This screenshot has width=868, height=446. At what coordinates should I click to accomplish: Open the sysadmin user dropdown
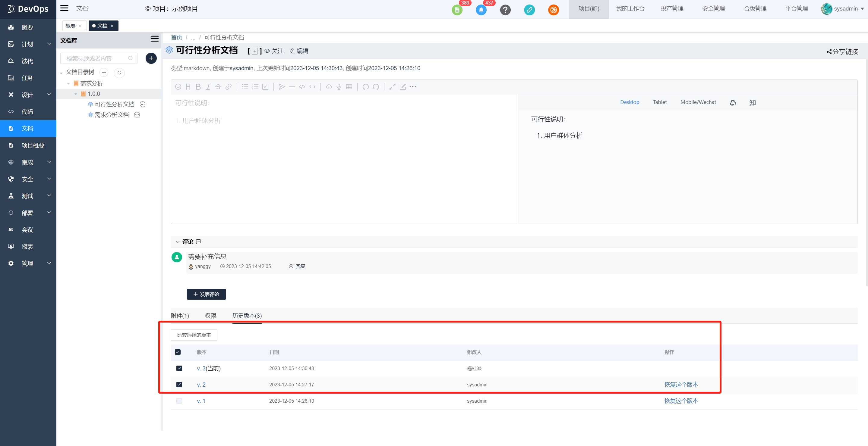[x=845, y=9]
